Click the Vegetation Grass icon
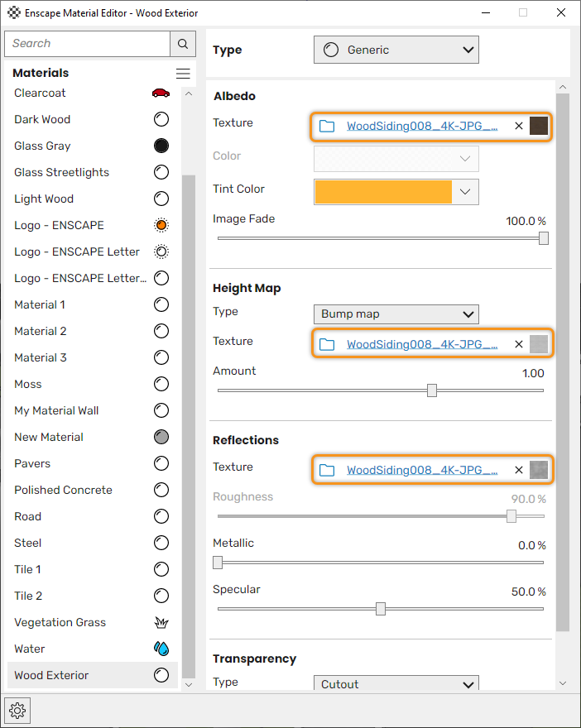The height and width of the screenshot is (728, 581). (x=161, y=622)
